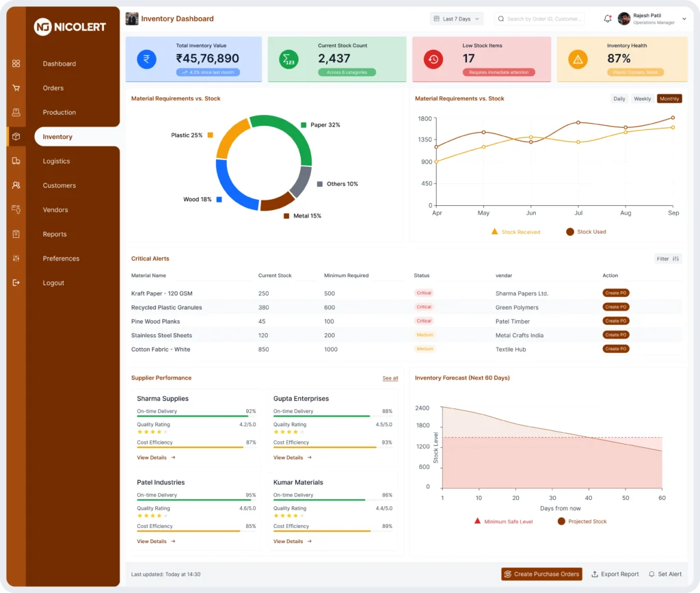Switch chart to Weekly view
The width and height of the screenshot is (700, 593).
click(x=643, y=98)
